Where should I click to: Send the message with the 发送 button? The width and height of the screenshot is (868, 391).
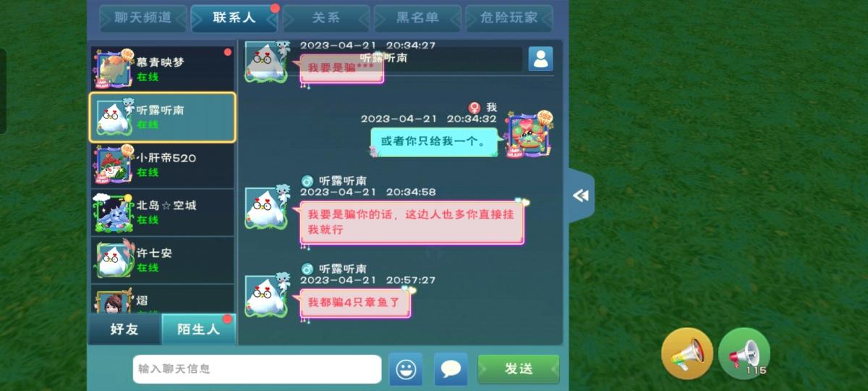tap(519, 369)
